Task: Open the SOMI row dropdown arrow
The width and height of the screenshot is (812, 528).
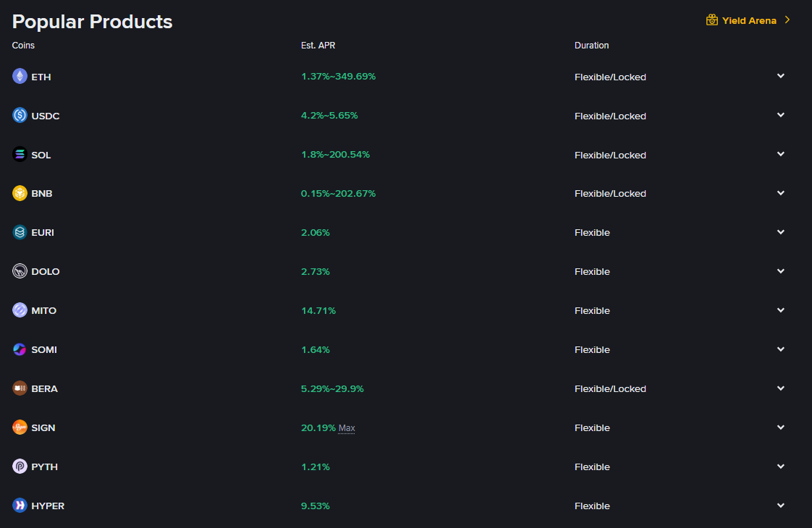Action: pyautogui.click(x=780, y=349)
